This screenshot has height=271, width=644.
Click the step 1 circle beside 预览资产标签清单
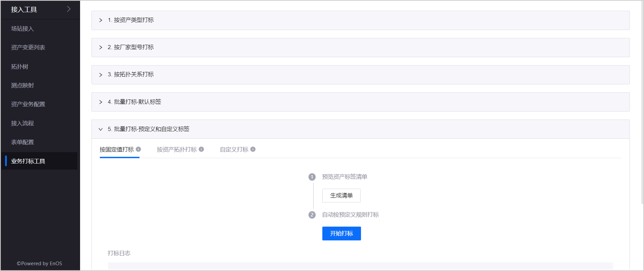pos(312,177)
